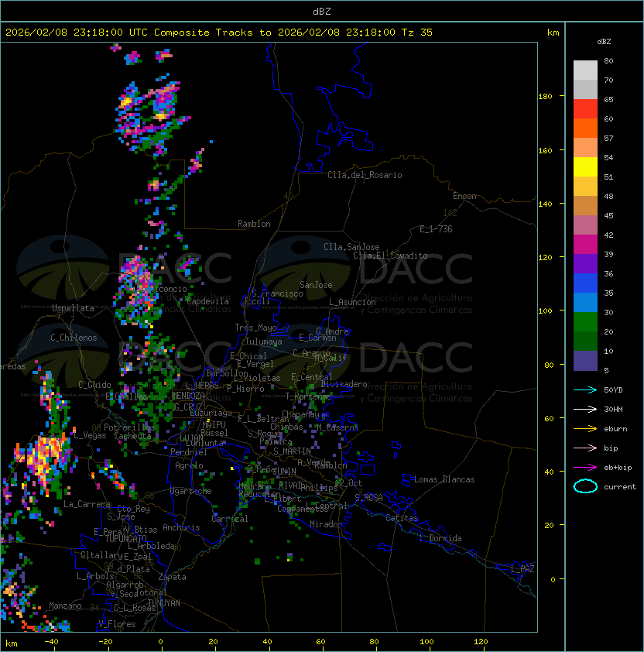Image resolution: width=644 pixels, height=652 pixels.
Task: Click the 'La_Carrera' map label
Action: (87, 504)
